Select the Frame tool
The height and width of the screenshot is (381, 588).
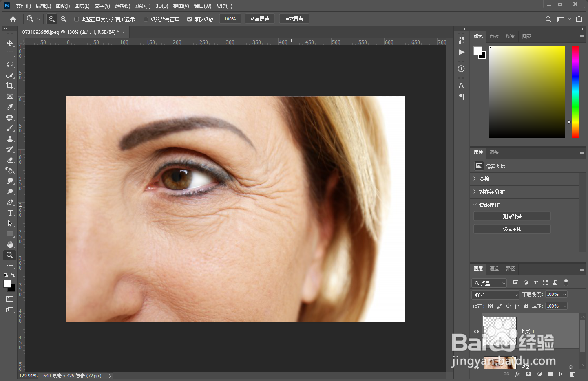pos(10,96)
